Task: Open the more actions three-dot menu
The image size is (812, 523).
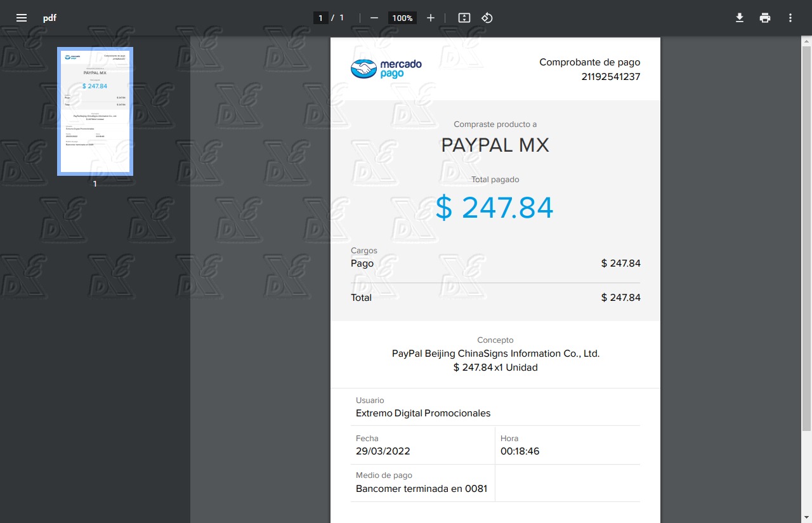Action: tap(790, 18)
